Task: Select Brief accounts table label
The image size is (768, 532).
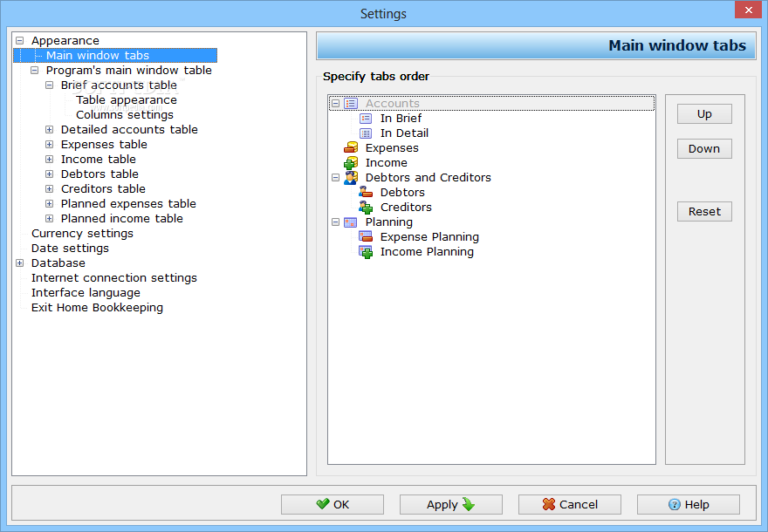Action: click(x=119, y=85)
